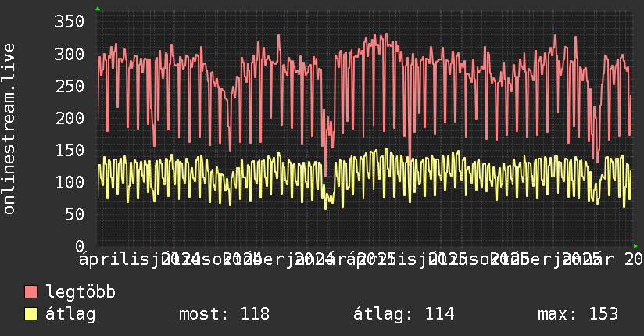Click the 'max: 153' value
Viewport: 644px width, 336px height.
click(578, 314)
